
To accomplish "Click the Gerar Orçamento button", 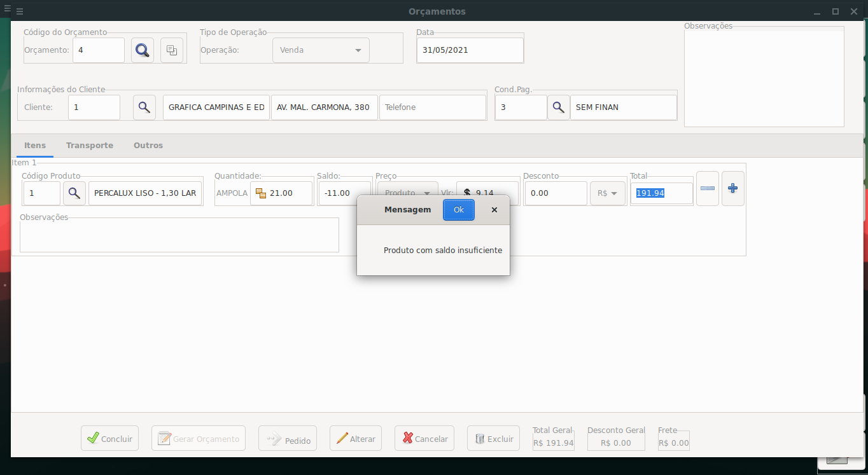I will click(x=199, y=439).
